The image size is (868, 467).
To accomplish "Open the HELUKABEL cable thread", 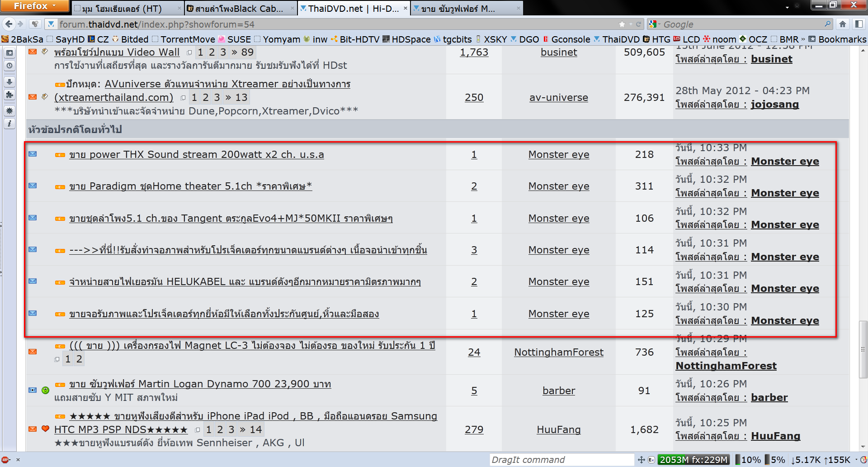I will (245, 281).
